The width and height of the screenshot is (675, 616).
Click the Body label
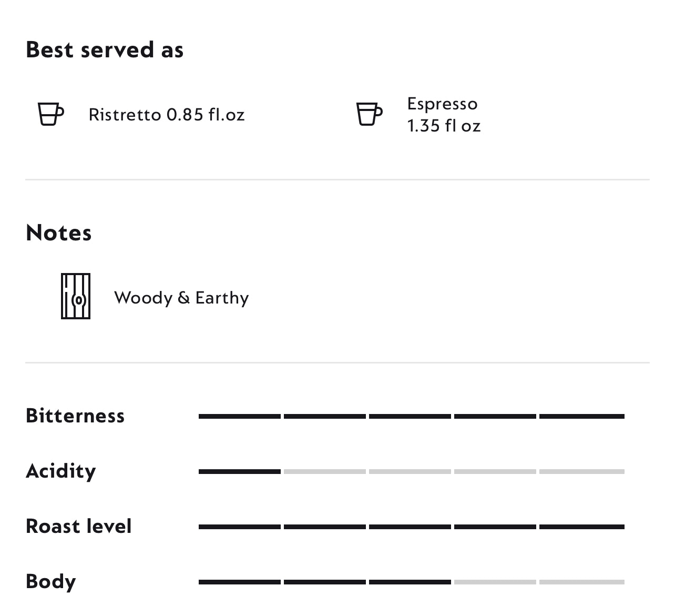pos(51,581)
